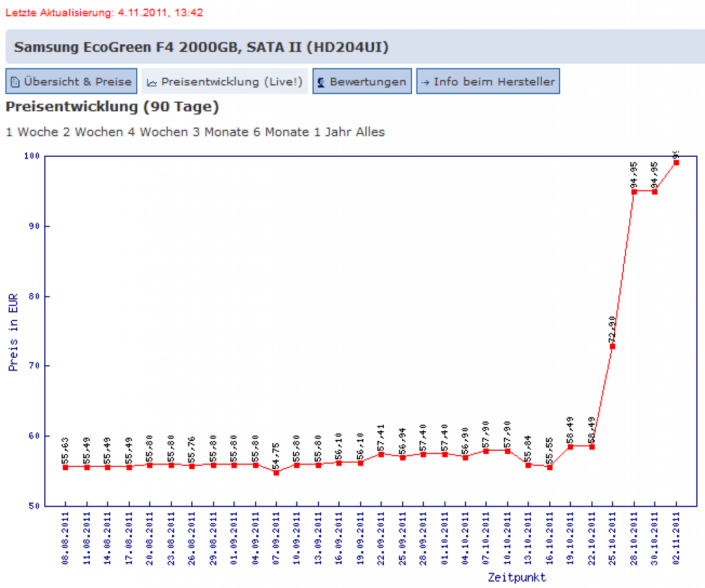
Task: Open the Info beim Hersteller tab
Action: [488, 82]
